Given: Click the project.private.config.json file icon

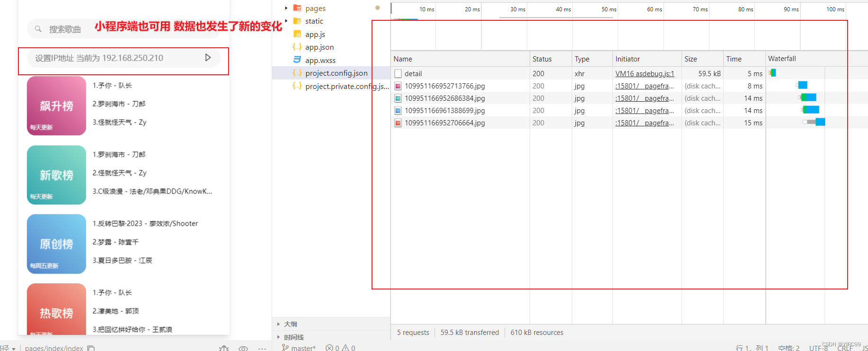Looking at the screenshot, I should click(x=297, y=86).
